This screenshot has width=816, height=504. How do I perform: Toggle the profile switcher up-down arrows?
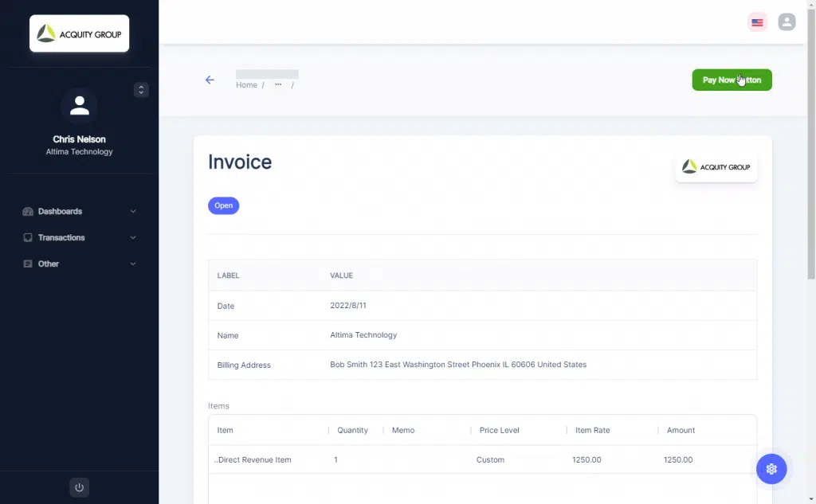(x=141, y=90)
